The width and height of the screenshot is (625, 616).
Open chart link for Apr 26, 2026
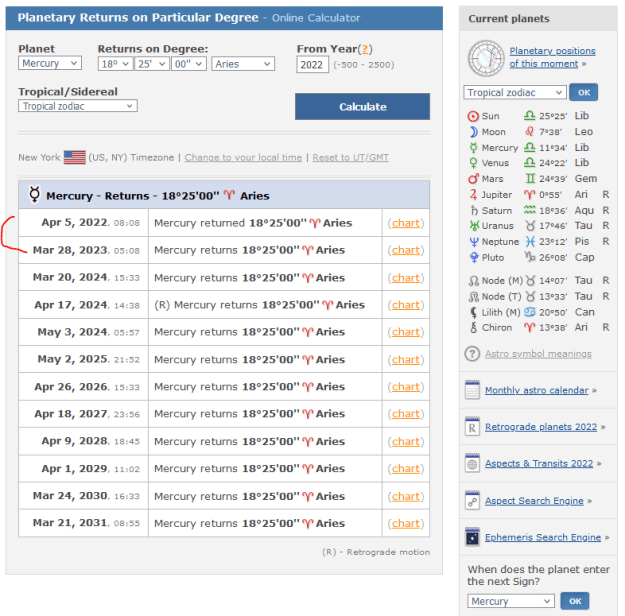point(406,386)
